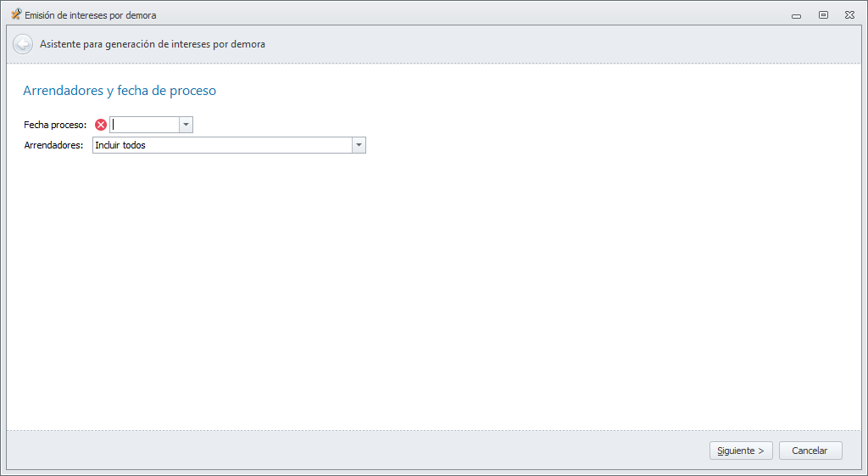
Task: Click the 'Incluir todos' text value
Action: [x=120, y=145]
